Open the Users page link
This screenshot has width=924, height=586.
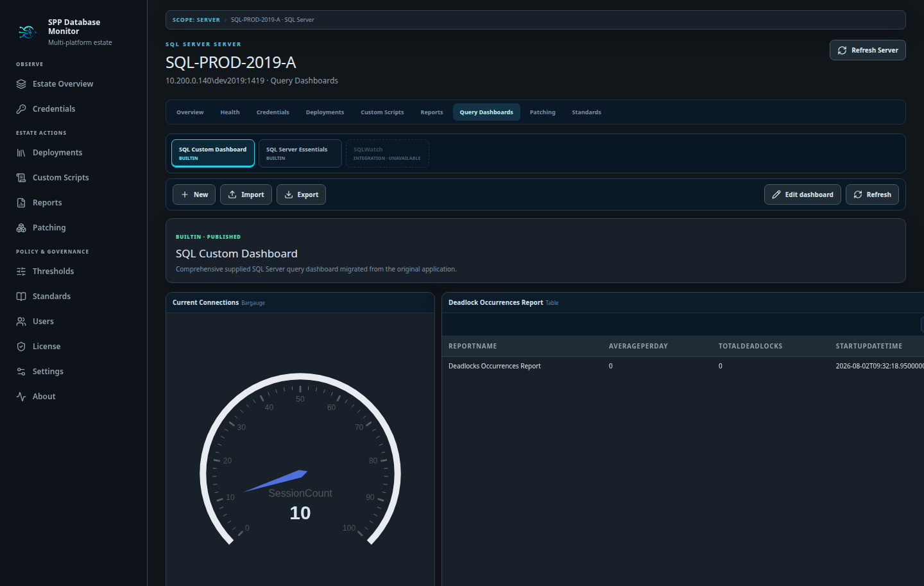click(x=43, y=322)
